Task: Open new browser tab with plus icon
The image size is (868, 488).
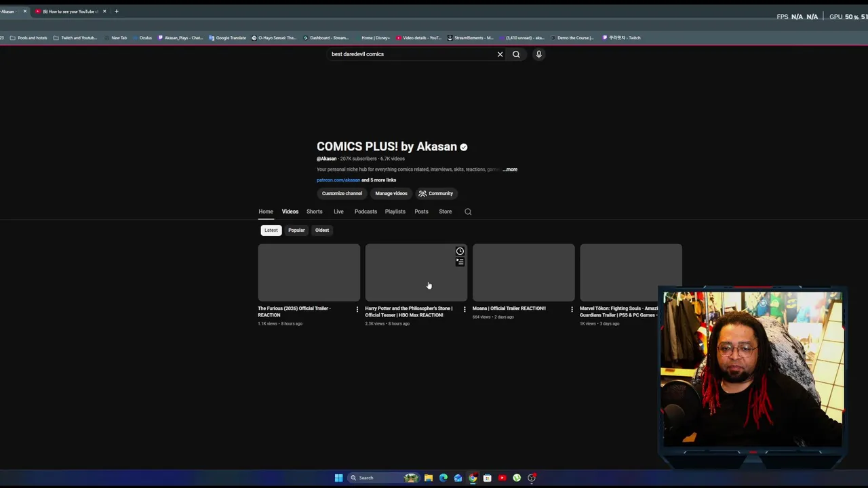Action: tap(116, 12)
